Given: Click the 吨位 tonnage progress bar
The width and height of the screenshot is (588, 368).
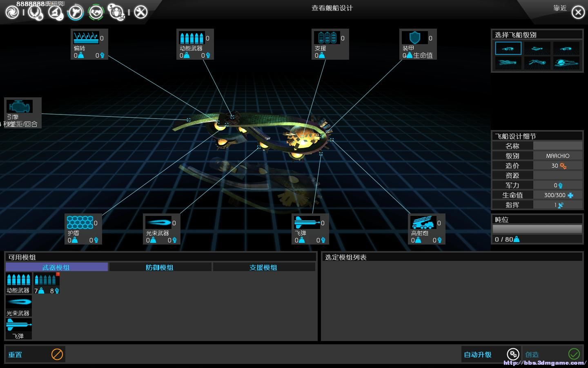Looking at the screenshot, I should pyautogui.click(x=537, y=229).
